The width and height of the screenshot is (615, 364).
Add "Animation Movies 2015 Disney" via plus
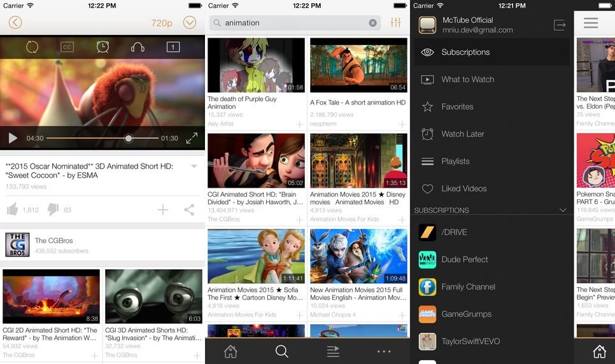(x=402, y=220)
